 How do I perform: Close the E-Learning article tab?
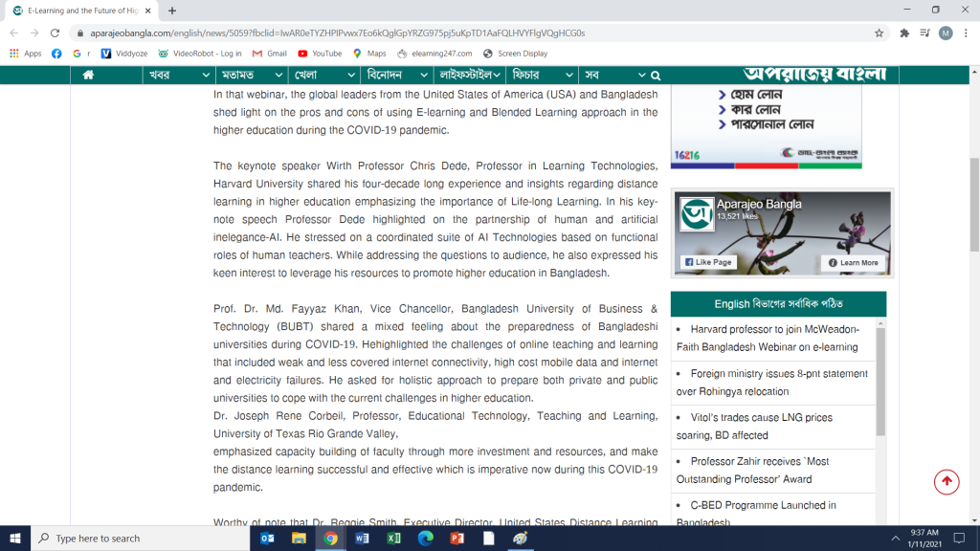[147, 11]
